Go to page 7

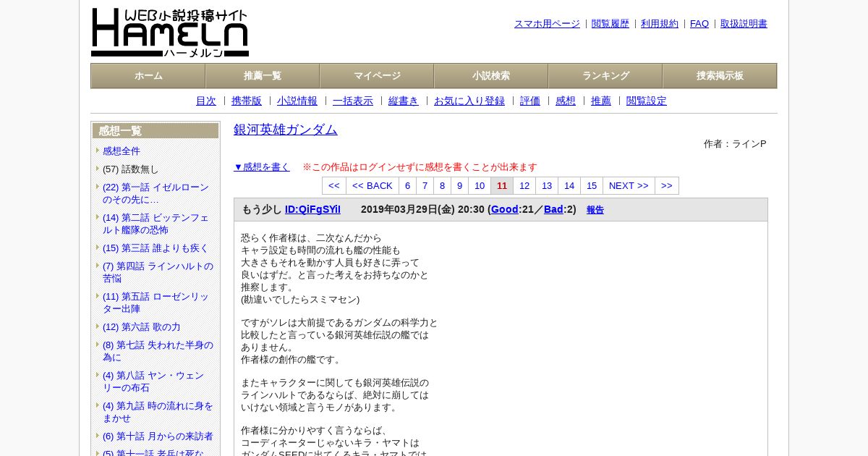click(425, 186)
